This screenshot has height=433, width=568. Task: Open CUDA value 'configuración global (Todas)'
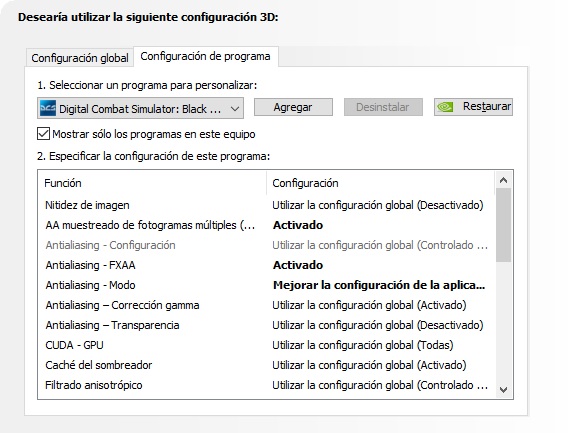click(x=363, y=345)
